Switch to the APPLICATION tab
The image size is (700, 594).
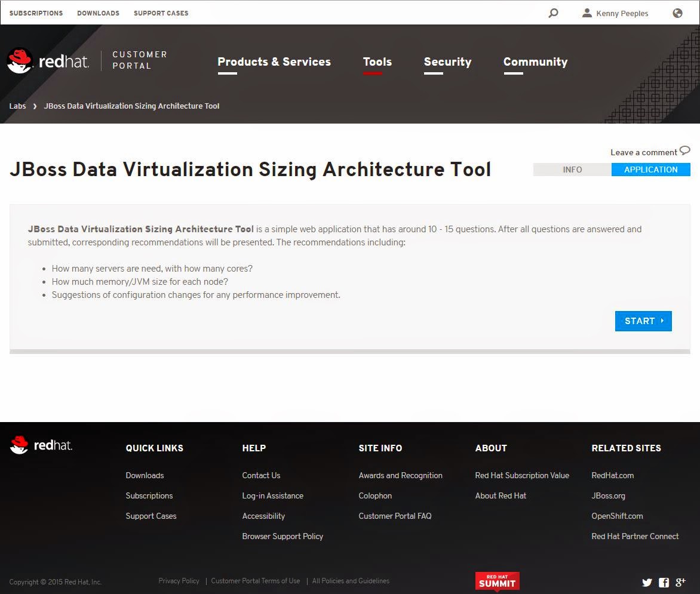[x=651, y=170]
